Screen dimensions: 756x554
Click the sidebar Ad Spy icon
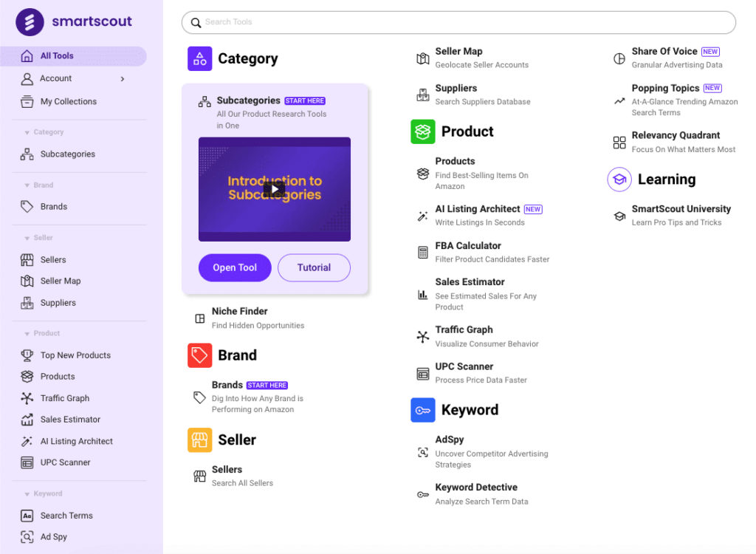pyautogui.click(x=27, y=536)
